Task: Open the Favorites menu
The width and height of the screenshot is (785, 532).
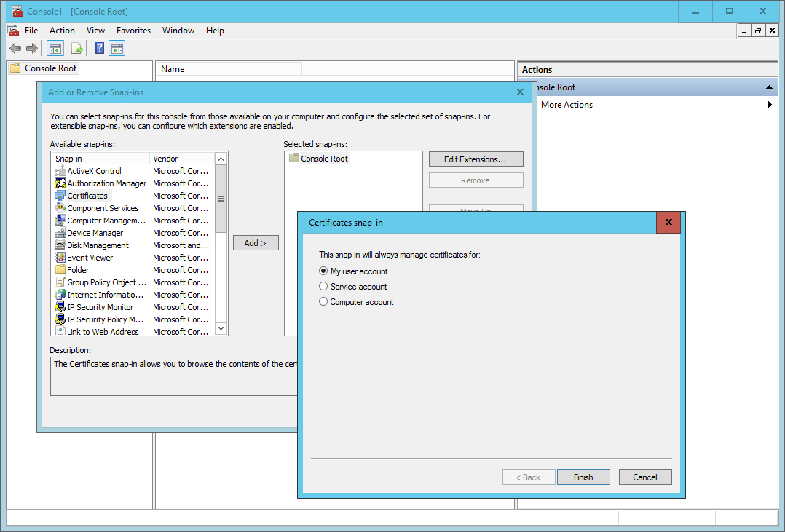Action: 133,31
